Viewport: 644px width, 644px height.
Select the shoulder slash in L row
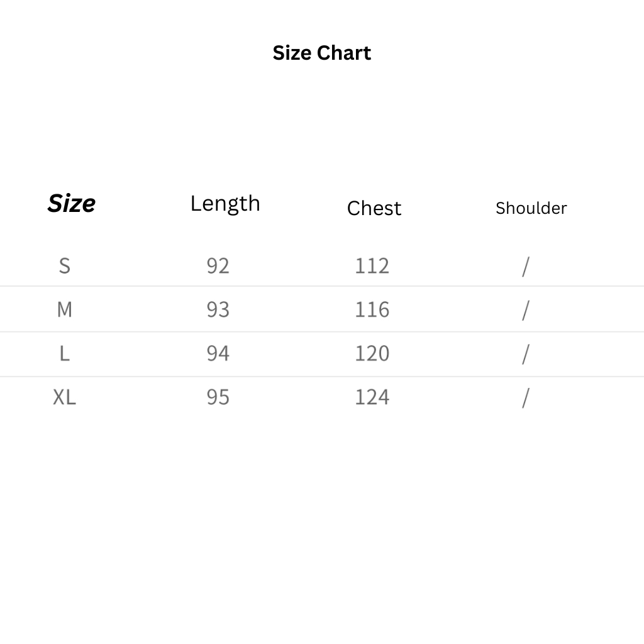click(525, 355)
